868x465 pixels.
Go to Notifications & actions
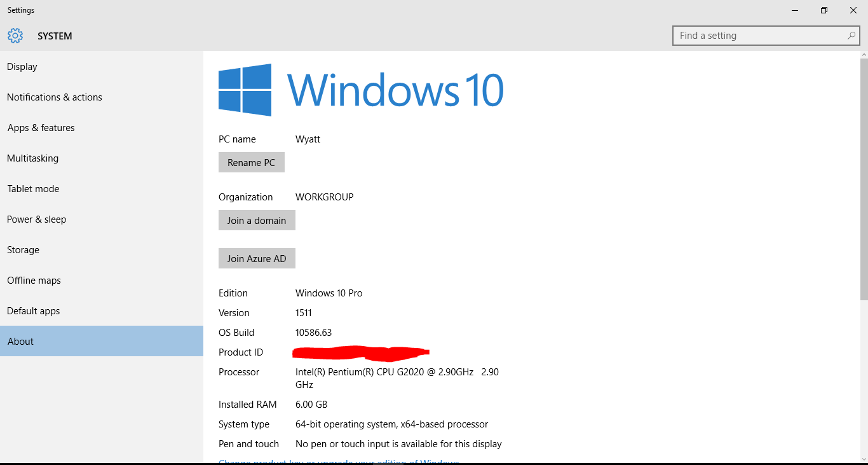point(102,97)
